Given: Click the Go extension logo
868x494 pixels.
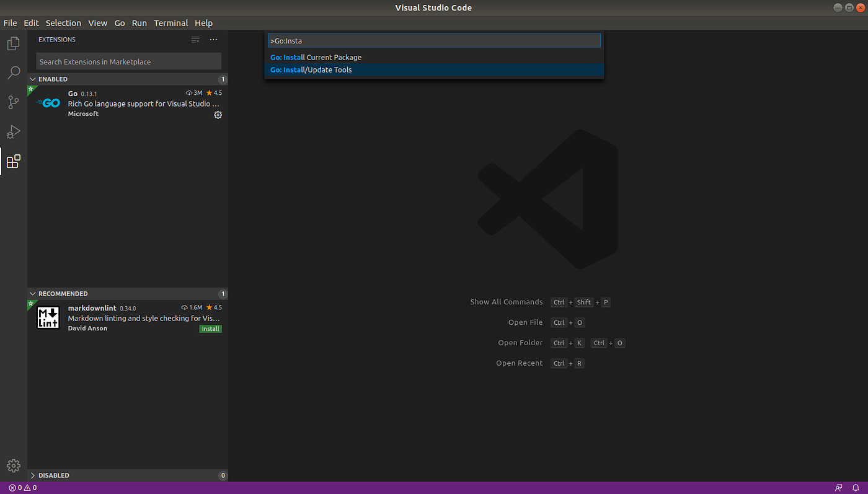Looking at the screenshot, I should [x=48, y=103].
